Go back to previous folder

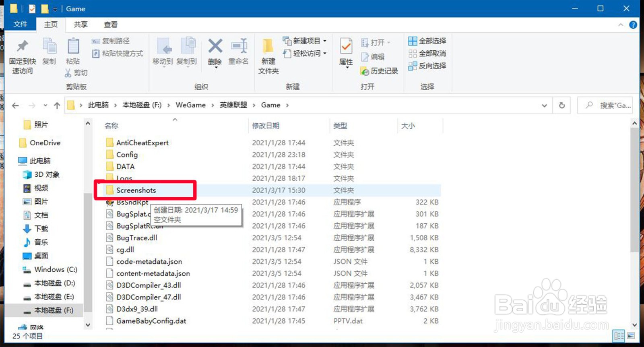coord(15,105)
